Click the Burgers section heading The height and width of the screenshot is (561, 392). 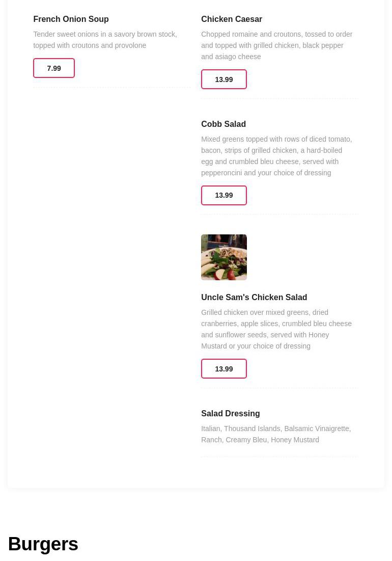(x=43, y=544)
